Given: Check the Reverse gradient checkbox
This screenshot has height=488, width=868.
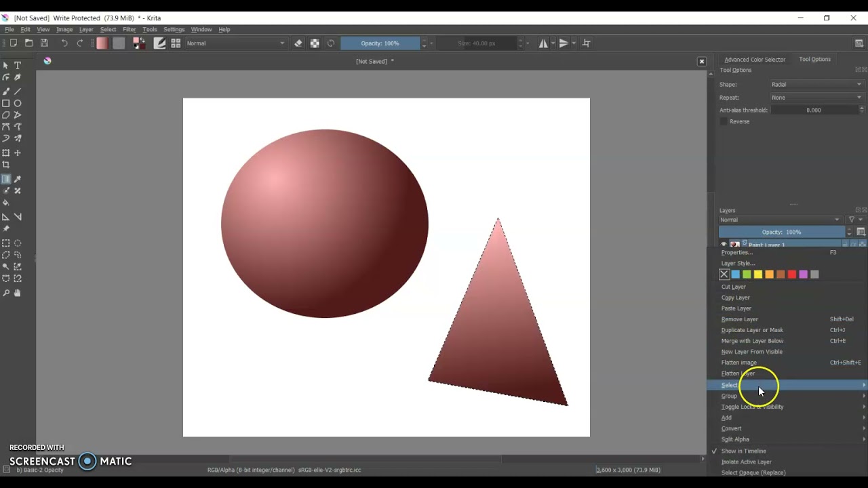Looking at the screenshot, I should pyautogui.click(x=724, y=121).
